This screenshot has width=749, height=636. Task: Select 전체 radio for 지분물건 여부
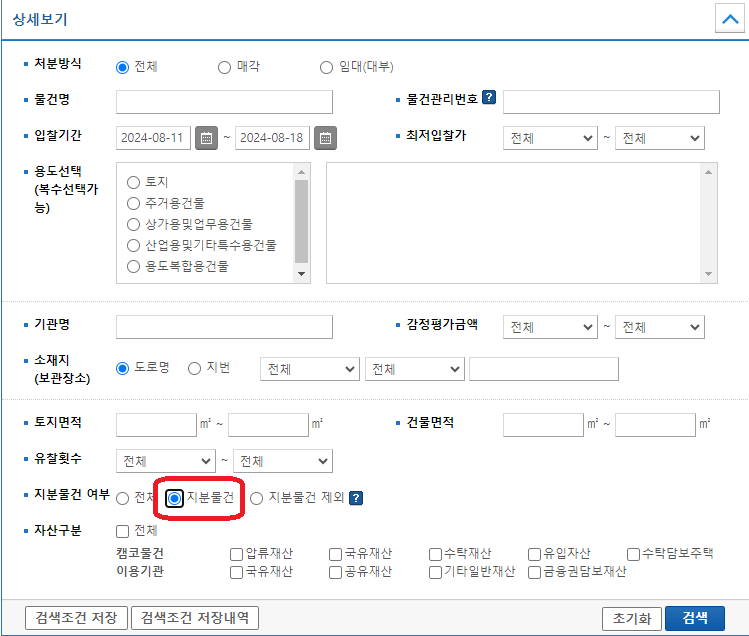(122, 498)
